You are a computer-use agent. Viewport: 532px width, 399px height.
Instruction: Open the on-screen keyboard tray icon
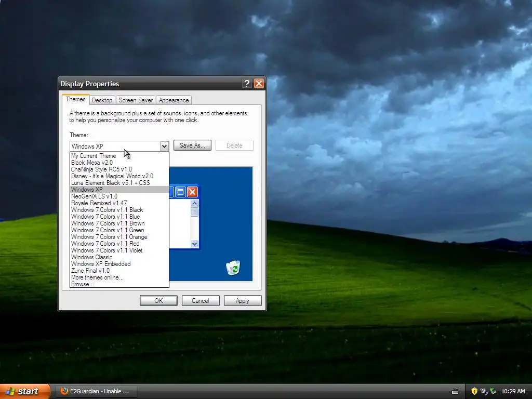coord(455,392)
